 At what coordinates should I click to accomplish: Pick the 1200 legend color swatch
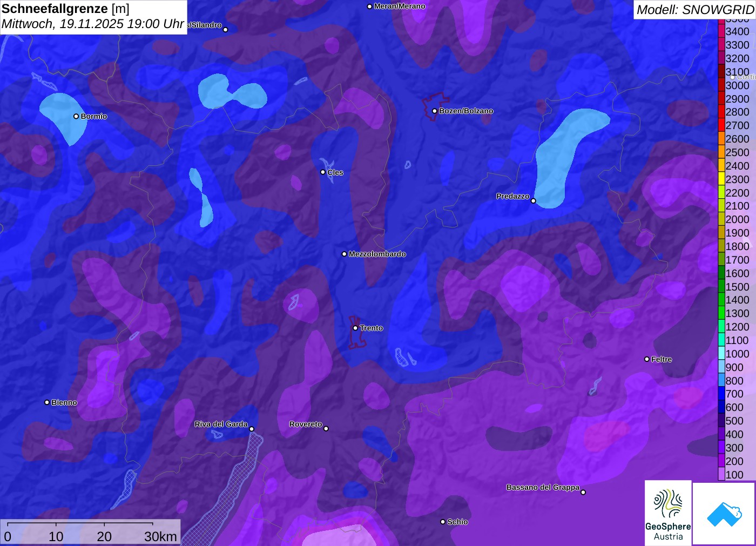click(721, 327)
